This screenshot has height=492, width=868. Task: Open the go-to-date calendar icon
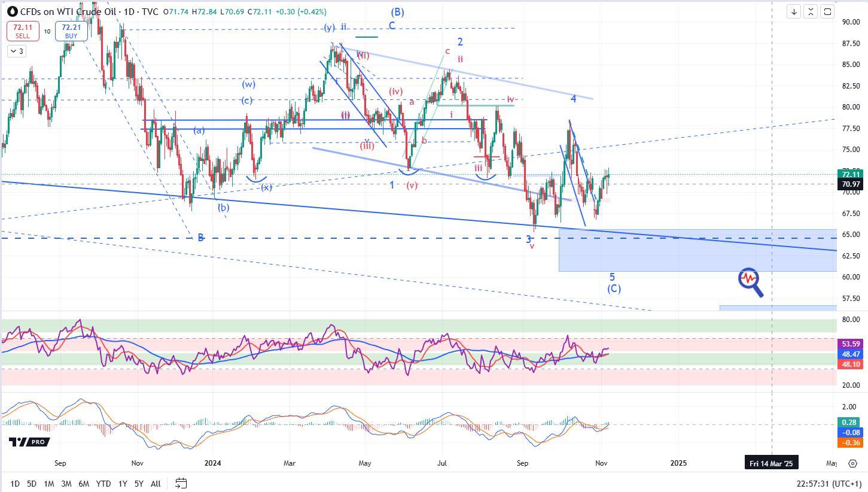pyautogui.click(x=181, y=483)
